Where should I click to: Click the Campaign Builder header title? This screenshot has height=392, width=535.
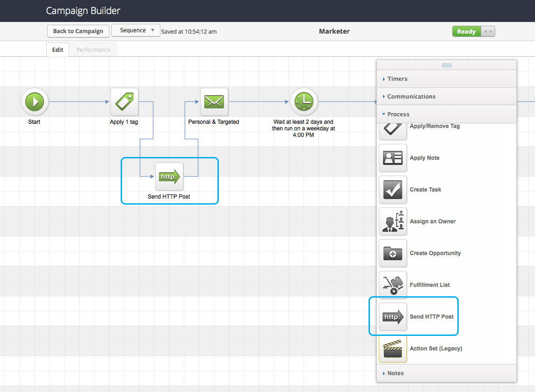click(83, 11)
